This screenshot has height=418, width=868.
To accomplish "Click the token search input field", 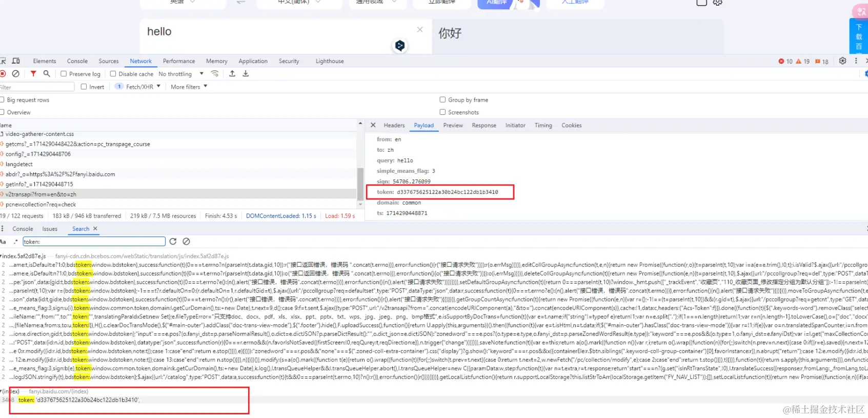I will tap(94, 242).
